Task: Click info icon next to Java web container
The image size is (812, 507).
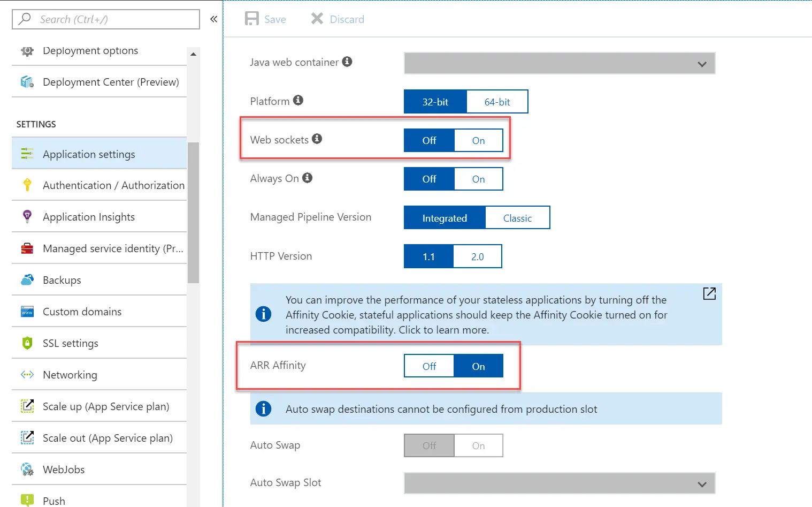Action: [x=347, y=62]
